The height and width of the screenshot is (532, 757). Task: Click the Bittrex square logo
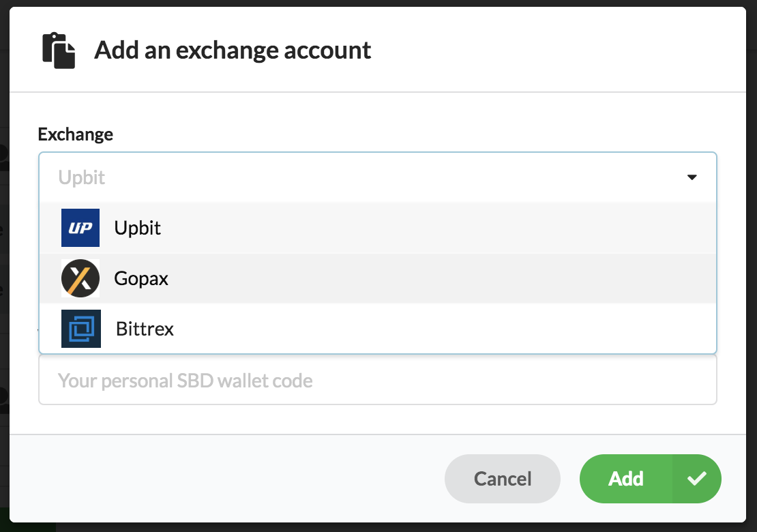(81, 329)
